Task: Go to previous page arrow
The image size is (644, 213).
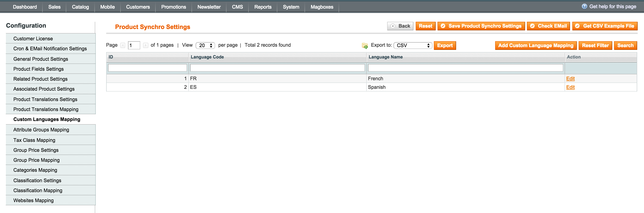Action: pos(123,46)
